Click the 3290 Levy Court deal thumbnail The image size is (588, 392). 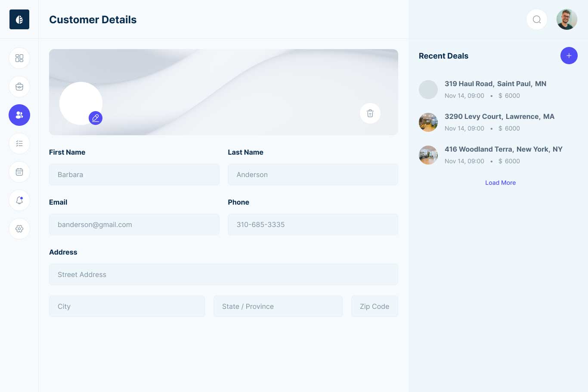pyautogui.click(x=428, y=122)
